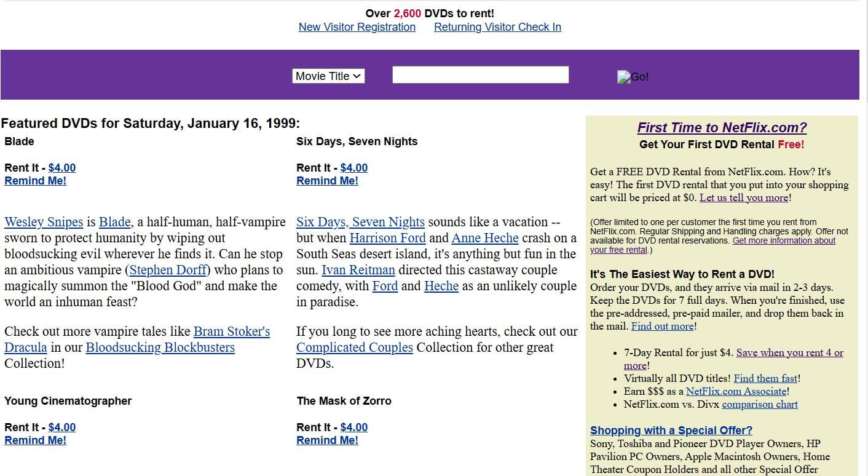Click First Time to NetFlix.com? heading link
The image size is (868, 476).
[722, 127]
